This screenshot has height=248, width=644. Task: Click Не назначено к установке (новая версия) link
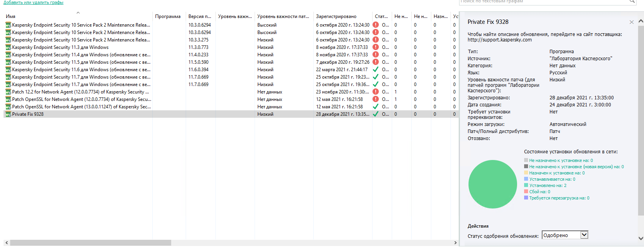(x=576, y=167)
